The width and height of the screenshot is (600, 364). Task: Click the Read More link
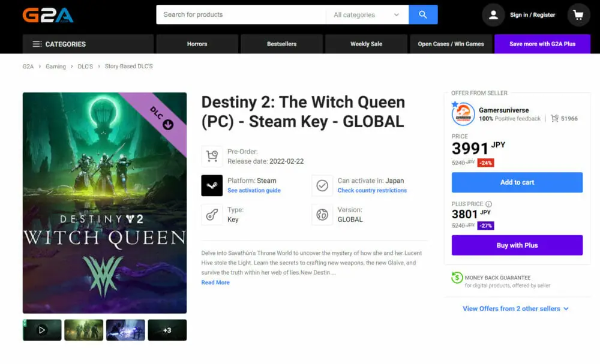(215, 282)
